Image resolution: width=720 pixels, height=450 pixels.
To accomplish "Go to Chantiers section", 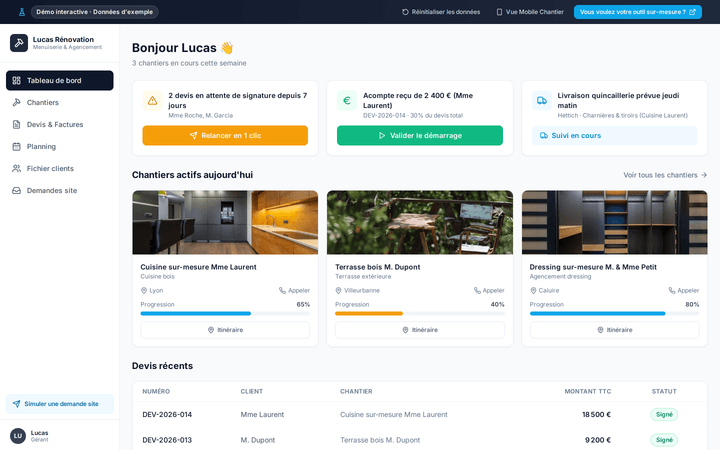I will coord(60,102).
